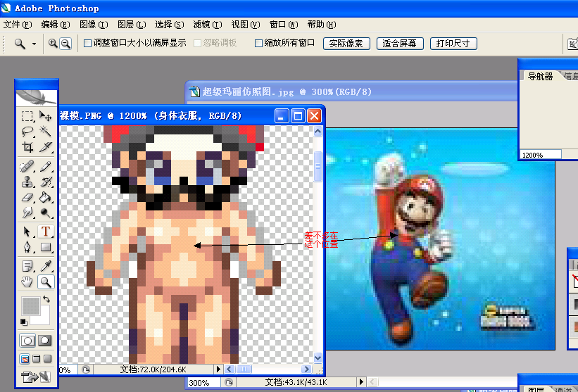Image resolution: width=578 pixels, height=392 pixels.
Task: Open the 窗口(W) menu
Action: [284, 25]
